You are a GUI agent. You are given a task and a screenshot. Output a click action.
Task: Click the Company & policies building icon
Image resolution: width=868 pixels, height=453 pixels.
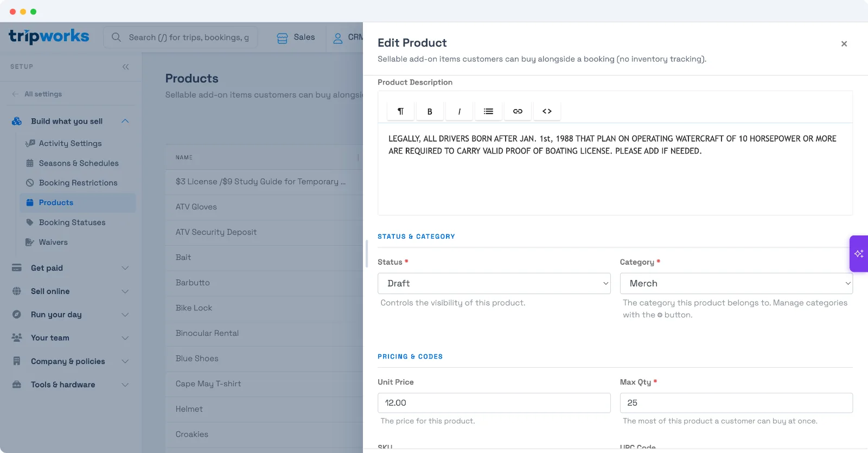[17, 361]
